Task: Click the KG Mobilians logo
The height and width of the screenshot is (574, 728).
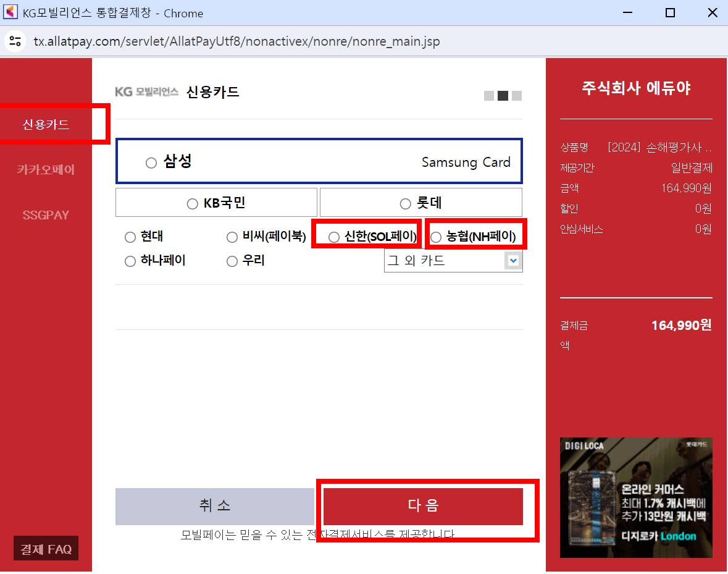Action: coord(146,92)
